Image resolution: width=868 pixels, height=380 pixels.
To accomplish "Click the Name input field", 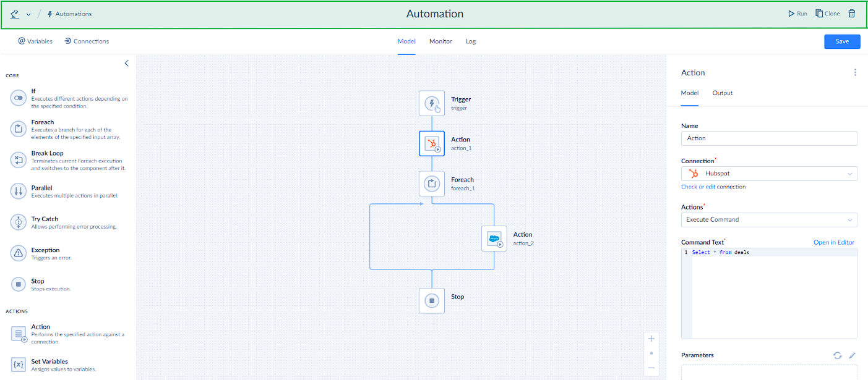I will pyautogui.click(x=769, y=138).
